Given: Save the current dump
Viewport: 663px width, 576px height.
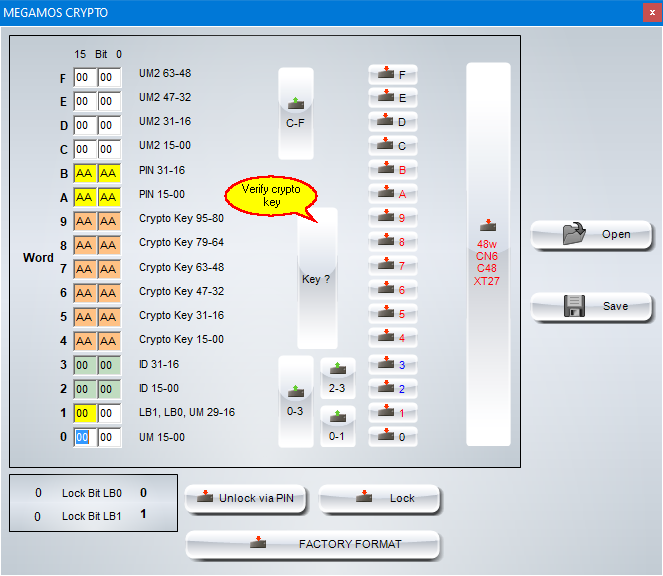Looking at the screenshot, I should point(592,307).
